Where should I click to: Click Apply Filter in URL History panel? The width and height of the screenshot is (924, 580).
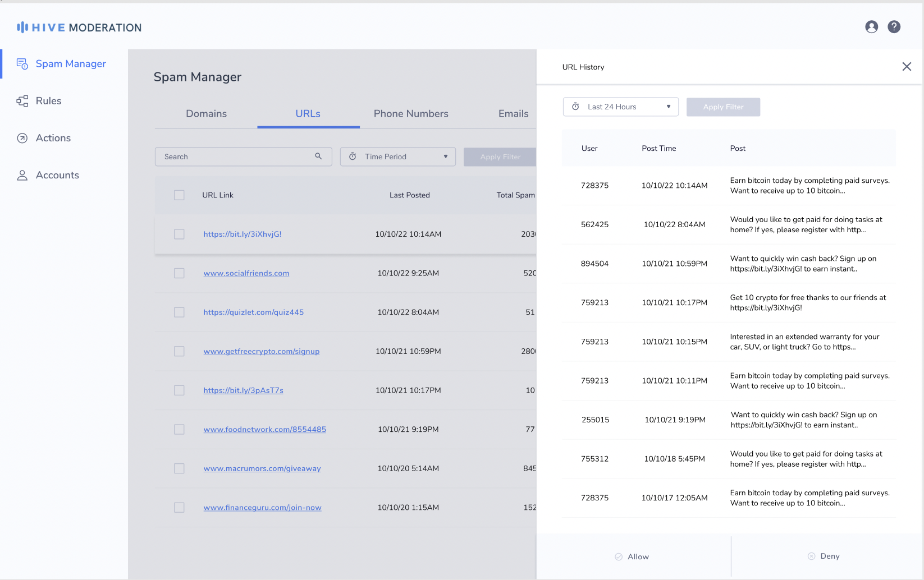point(723,107)
